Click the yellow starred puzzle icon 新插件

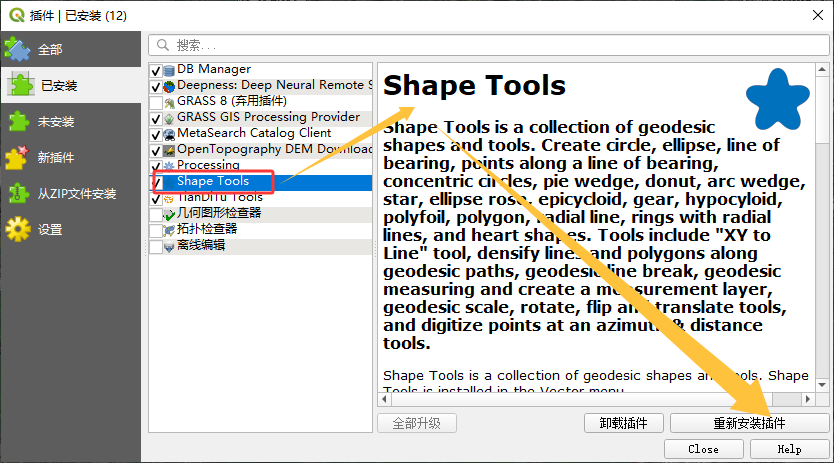pyautogui.click(x=16, y=158)
